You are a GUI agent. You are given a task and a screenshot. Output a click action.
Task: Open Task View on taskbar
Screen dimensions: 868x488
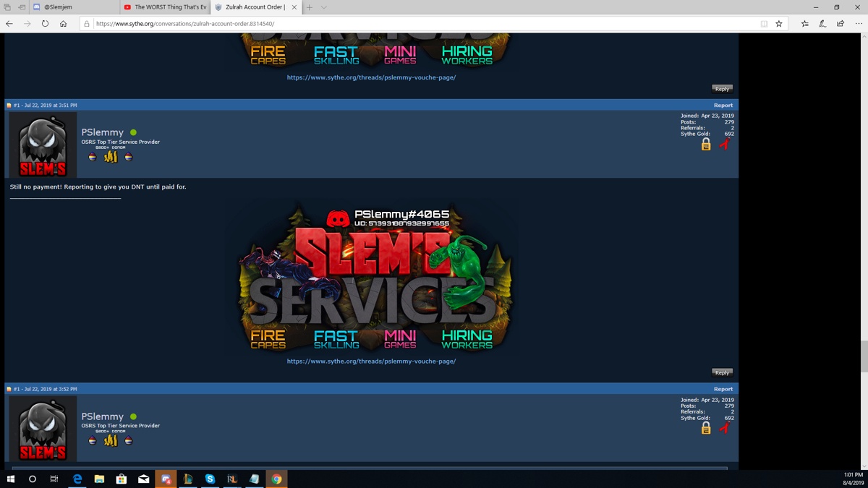click(x=54, y=479)
